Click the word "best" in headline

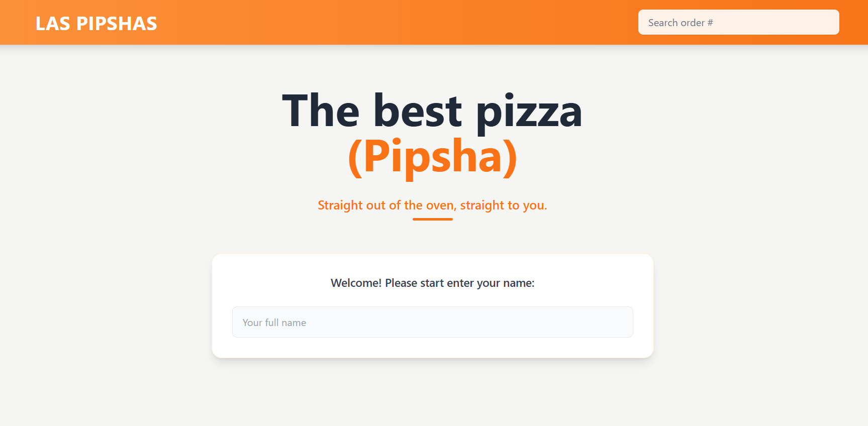(x=417, y=112)
